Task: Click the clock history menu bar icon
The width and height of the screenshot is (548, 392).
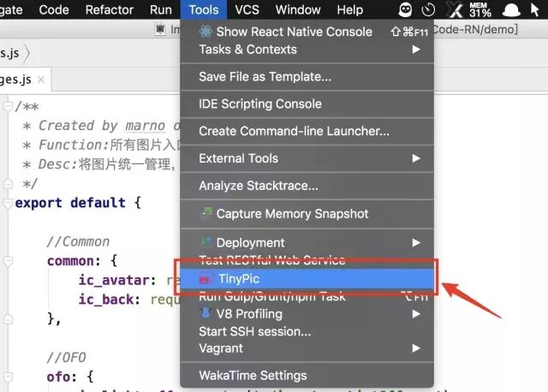Action: (x=428, y=9)
